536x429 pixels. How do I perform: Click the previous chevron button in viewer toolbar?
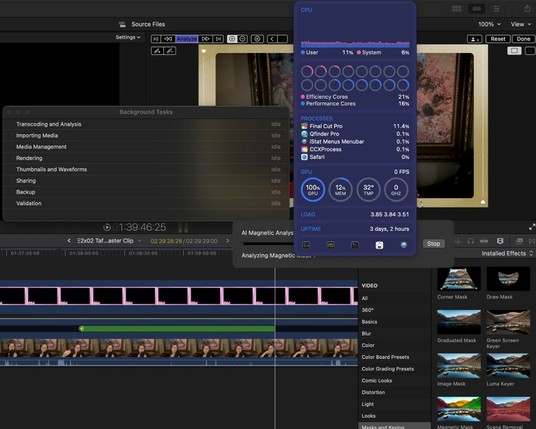[272, 39]
